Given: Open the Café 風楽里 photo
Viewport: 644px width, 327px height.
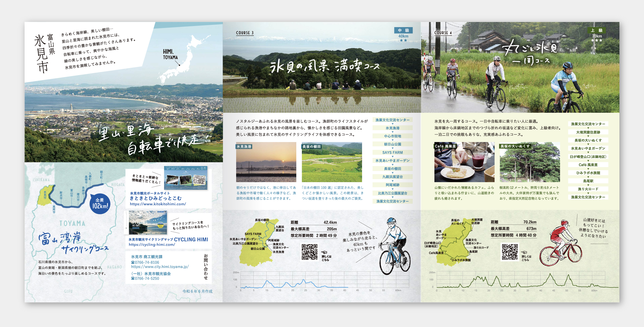Looking at the screenshot, I should (x=464, y=162).
